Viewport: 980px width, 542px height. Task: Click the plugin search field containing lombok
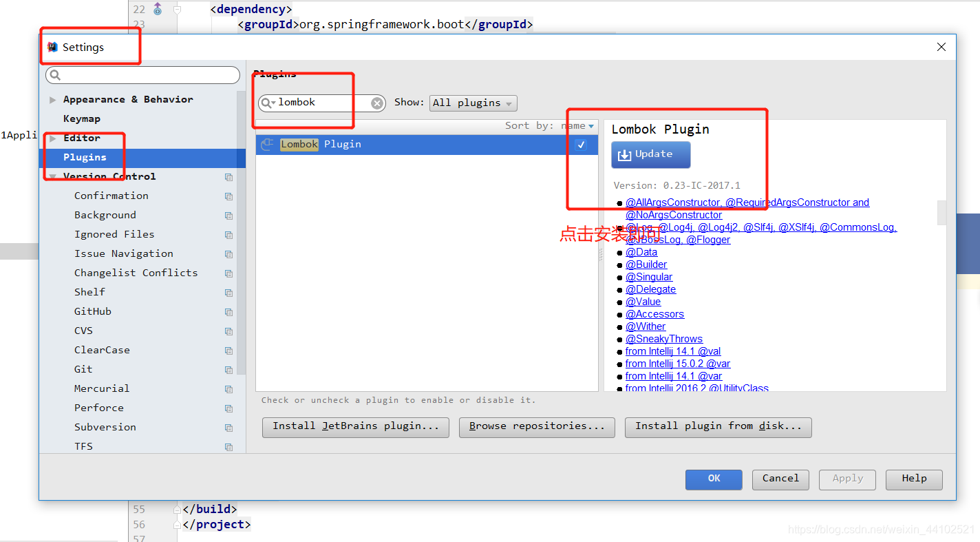[321, 103]
